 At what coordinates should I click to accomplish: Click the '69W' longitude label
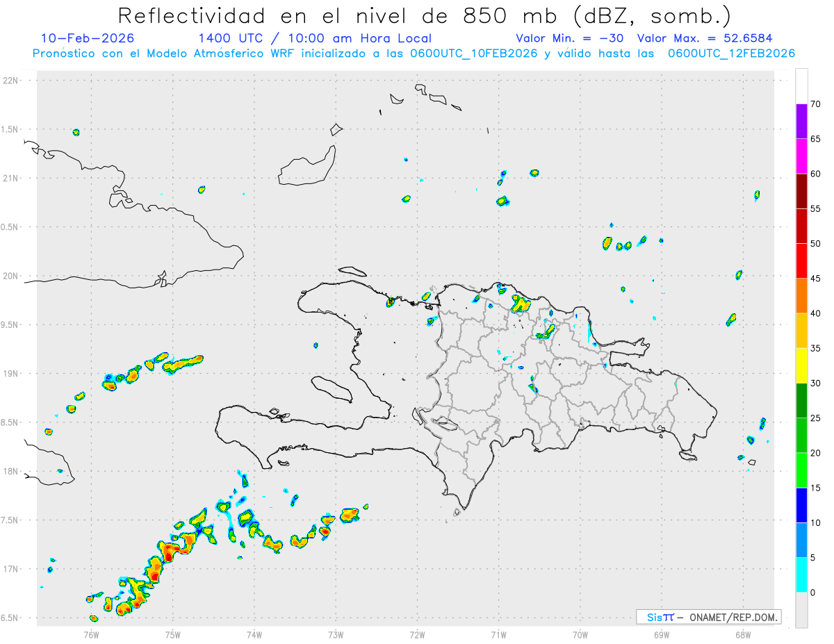click(662, 634)
